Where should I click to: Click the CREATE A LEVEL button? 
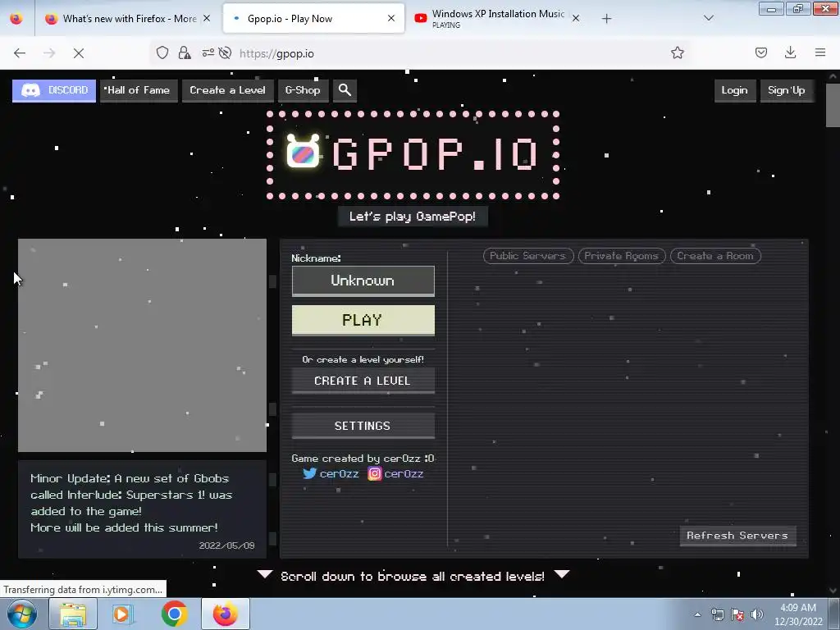[363, 381]
